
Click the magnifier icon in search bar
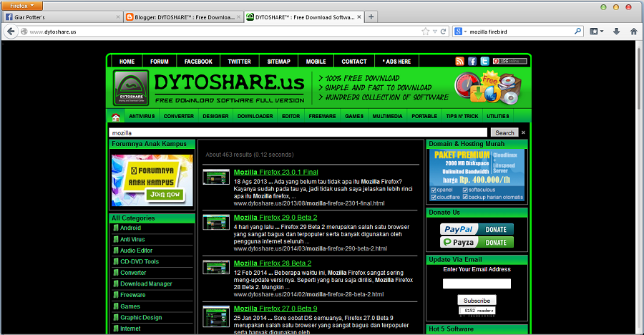click(577, 31)
